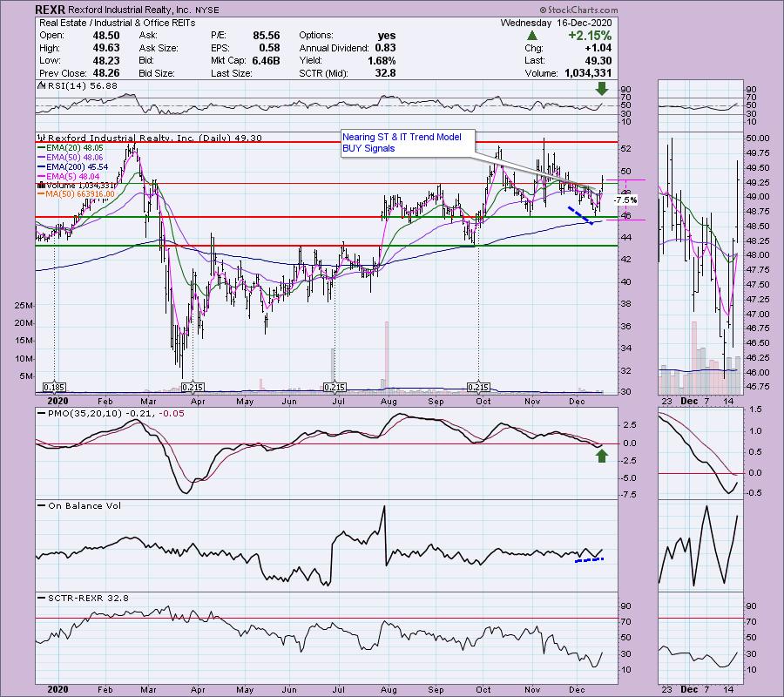Click the Mkt Cap value 6.46B
Screen dimensions: 784x697
pyautogui.click(x=265, y=60)
